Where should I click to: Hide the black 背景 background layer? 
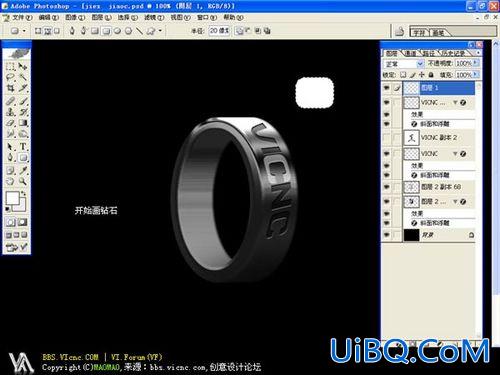(387, 235)
